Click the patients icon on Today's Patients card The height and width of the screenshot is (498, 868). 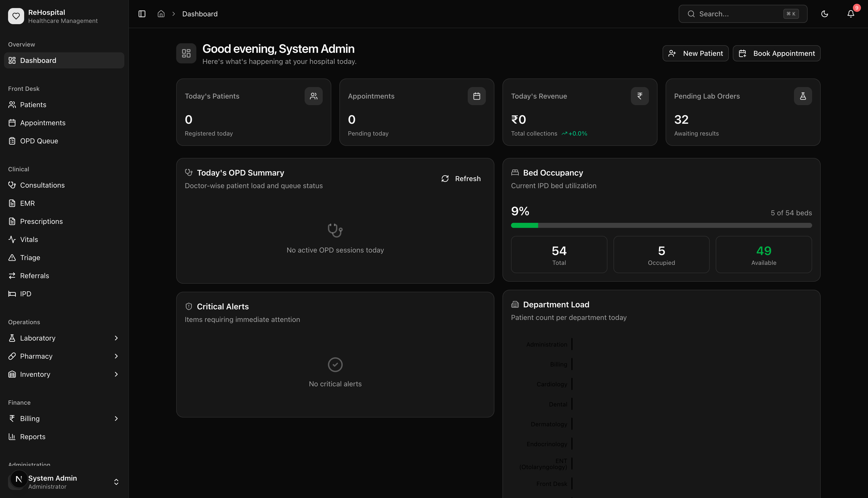[313, 96]
